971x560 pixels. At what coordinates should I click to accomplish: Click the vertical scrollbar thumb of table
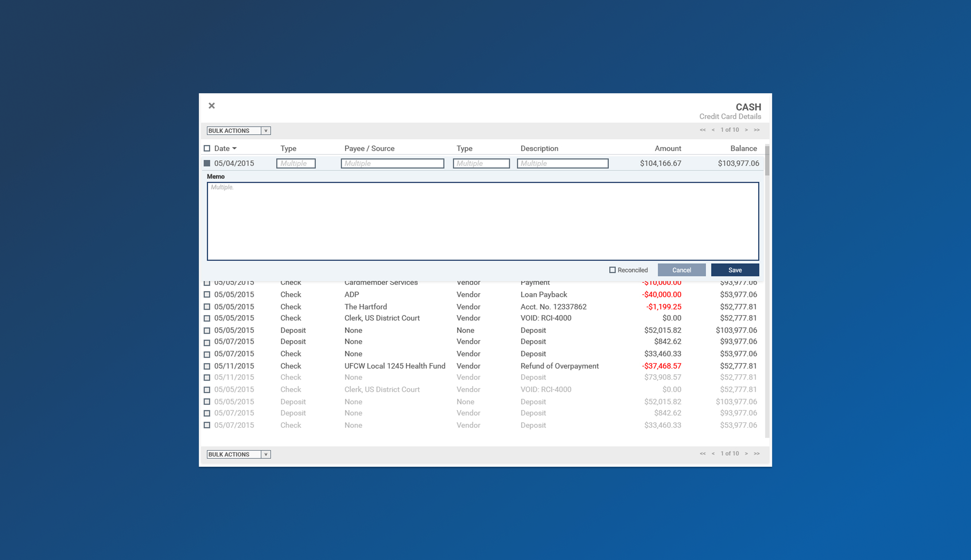(x=767, y=161)
